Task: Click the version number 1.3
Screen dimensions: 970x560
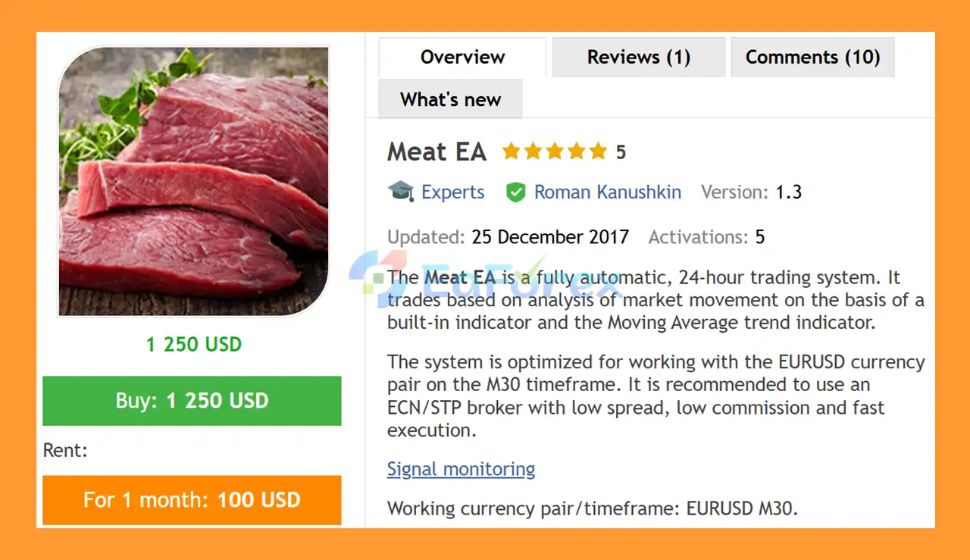Action: (788, 192)
